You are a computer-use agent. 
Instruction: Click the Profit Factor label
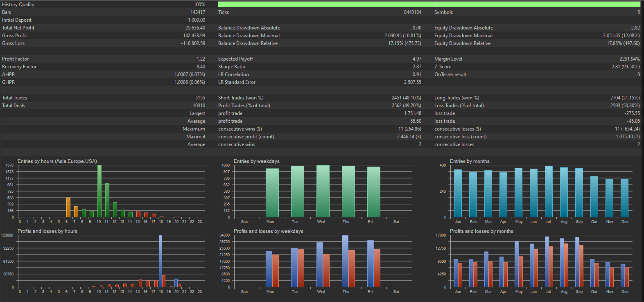(x=16, y=59)
